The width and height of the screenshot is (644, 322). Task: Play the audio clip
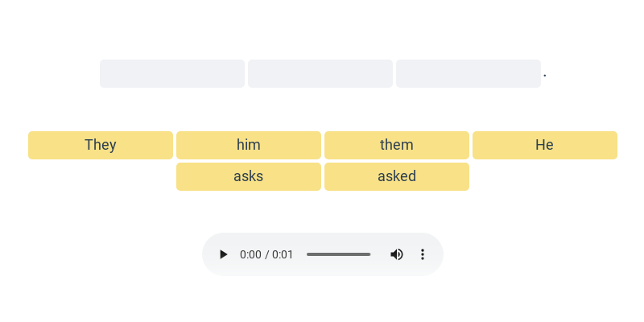click(x=224, y=254)
